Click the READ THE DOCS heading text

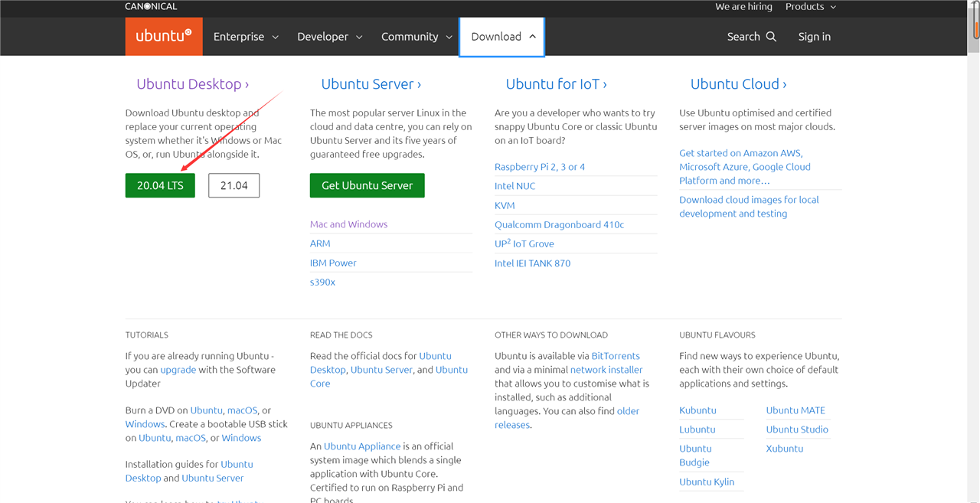[341, 335]
